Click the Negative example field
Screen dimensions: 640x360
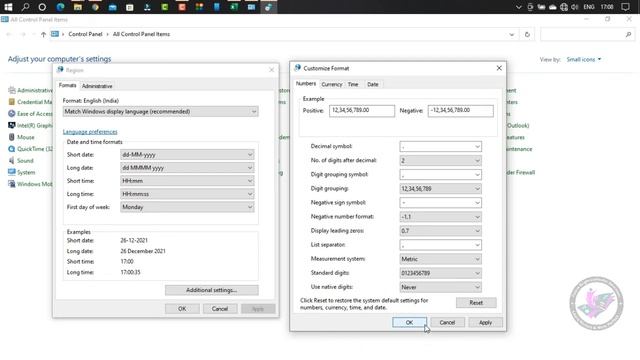tap(460, 111)
